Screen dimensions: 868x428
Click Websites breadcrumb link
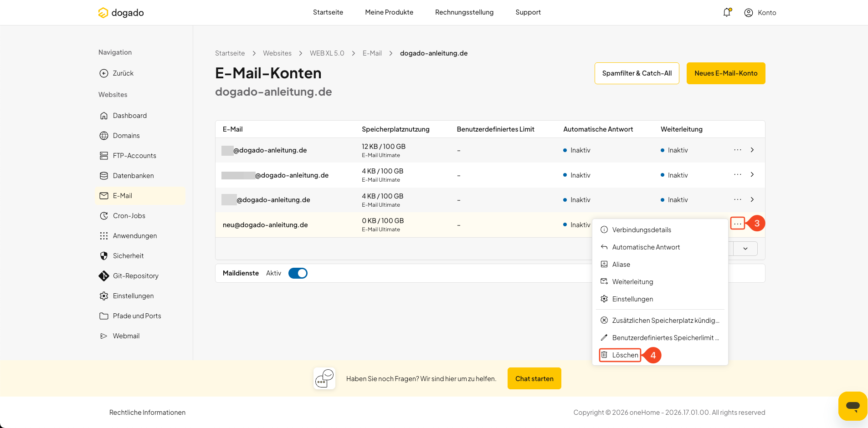[277, 53]
